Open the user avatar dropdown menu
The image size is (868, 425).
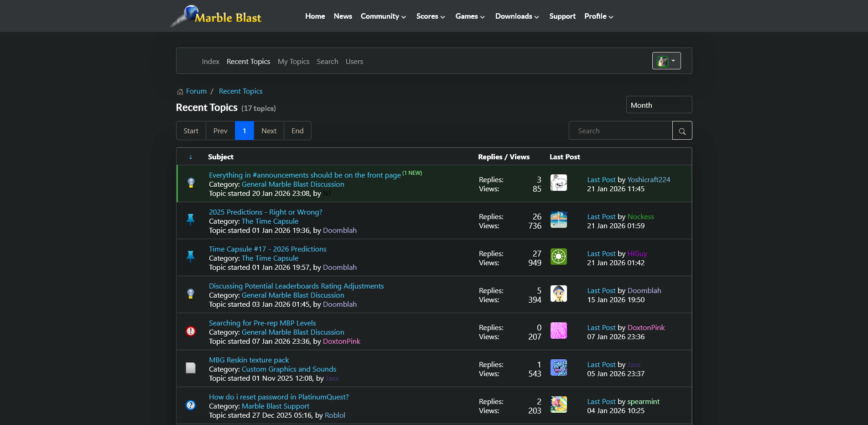[x=666, y=61]
